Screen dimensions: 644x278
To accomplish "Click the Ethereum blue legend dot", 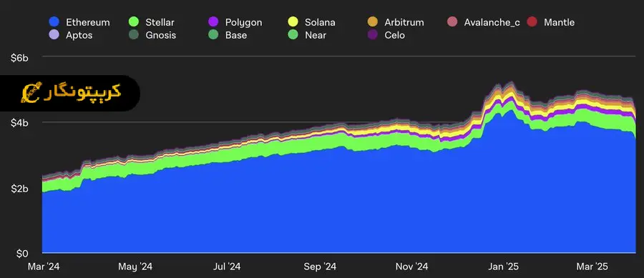I will click(x=54, y=22).
